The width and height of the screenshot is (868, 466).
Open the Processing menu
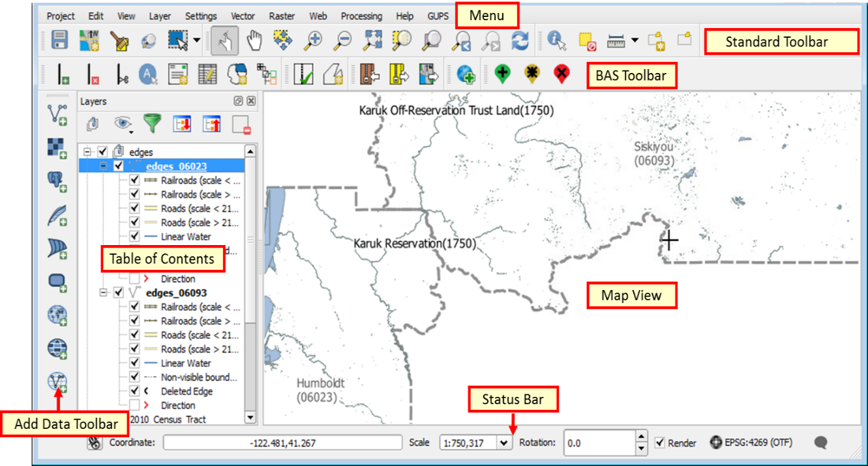[x=361, y=16]
